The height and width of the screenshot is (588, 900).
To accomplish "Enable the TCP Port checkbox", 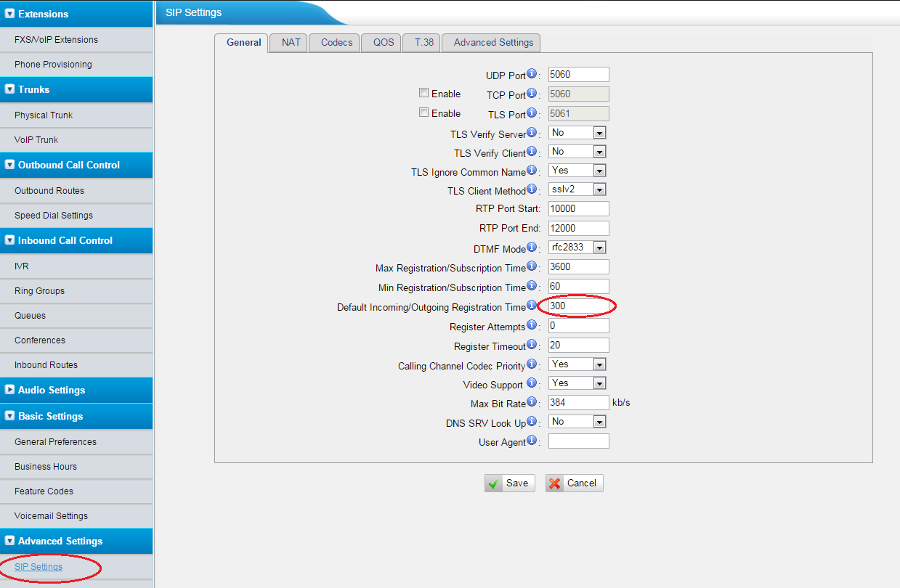I will 423,93.
